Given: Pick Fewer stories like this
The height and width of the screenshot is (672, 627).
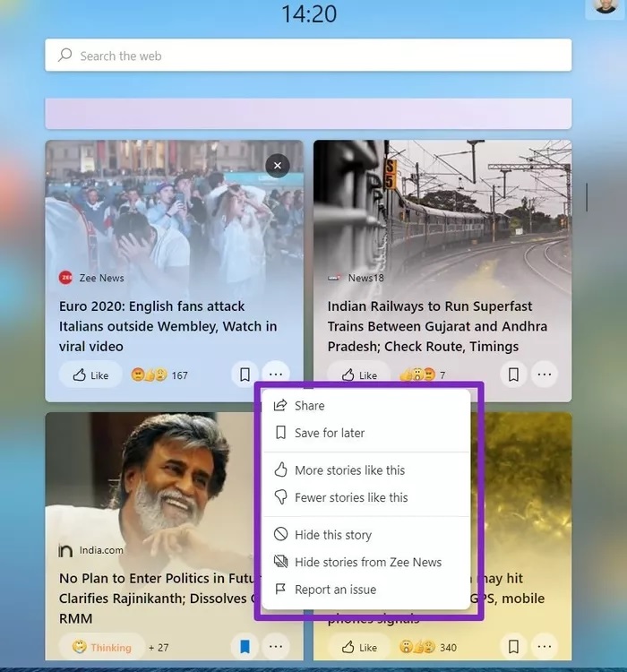Looking at the screenshot, I should pos(366,497).
